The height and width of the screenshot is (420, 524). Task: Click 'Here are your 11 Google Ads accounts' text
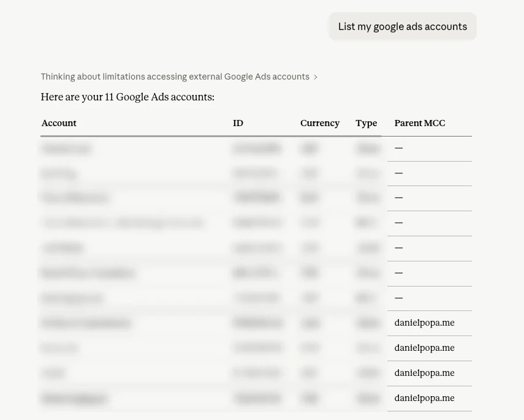click(127, 97)
